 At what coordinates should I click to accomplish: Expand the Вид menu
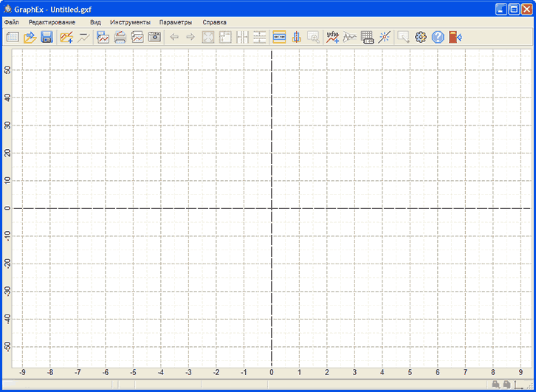(95, 22)
